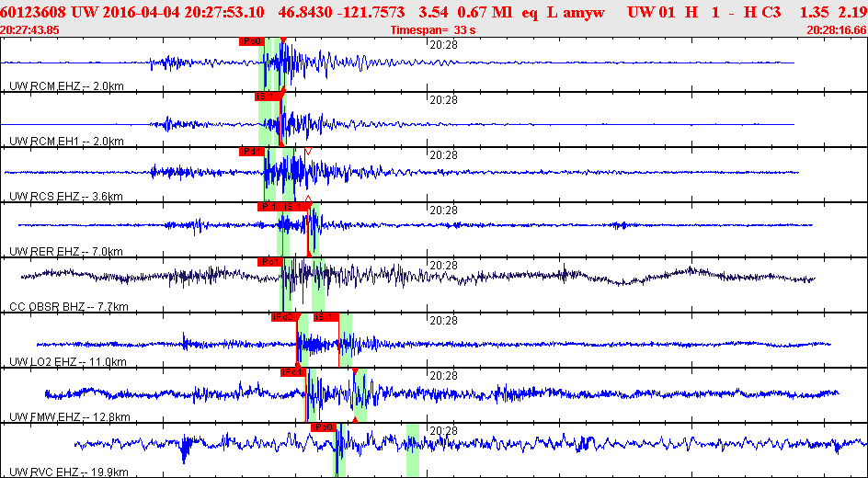The image size is (868, 478).
Task: Click the 20:28 time tick on RCM EH1 trace
Action: pyautogui.click(x=443, y=100)
